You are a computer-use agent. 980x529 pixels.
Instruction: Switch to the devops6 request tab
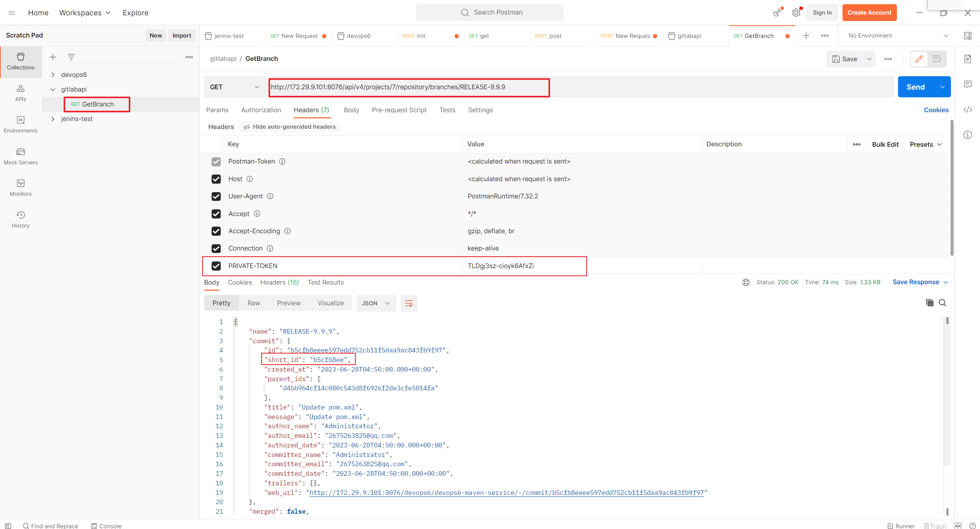pyautogui.click(x=358, y=36)
